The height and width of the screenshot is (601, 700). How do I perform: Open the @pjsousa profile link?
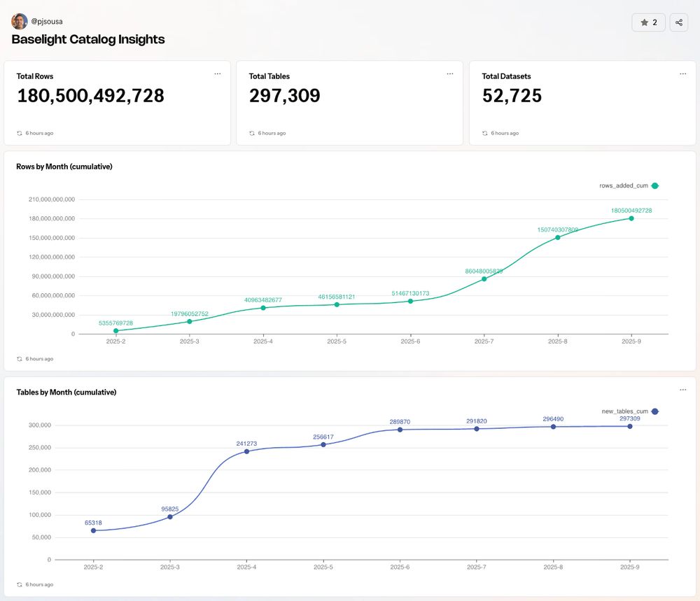[x=47, y=22]
